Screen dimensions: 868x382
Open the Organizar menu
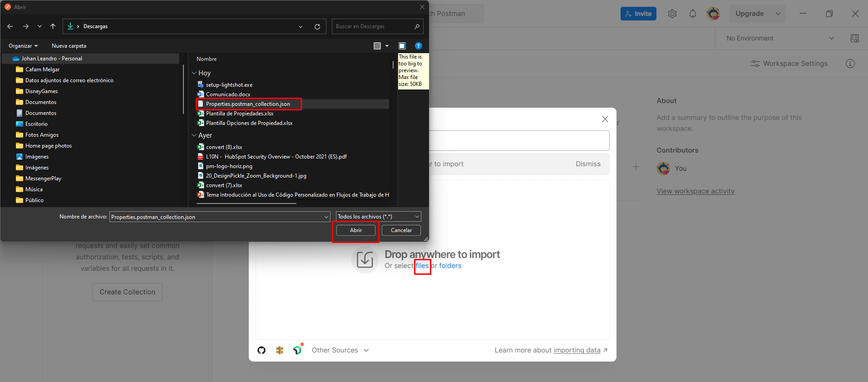tap(23, 46)
